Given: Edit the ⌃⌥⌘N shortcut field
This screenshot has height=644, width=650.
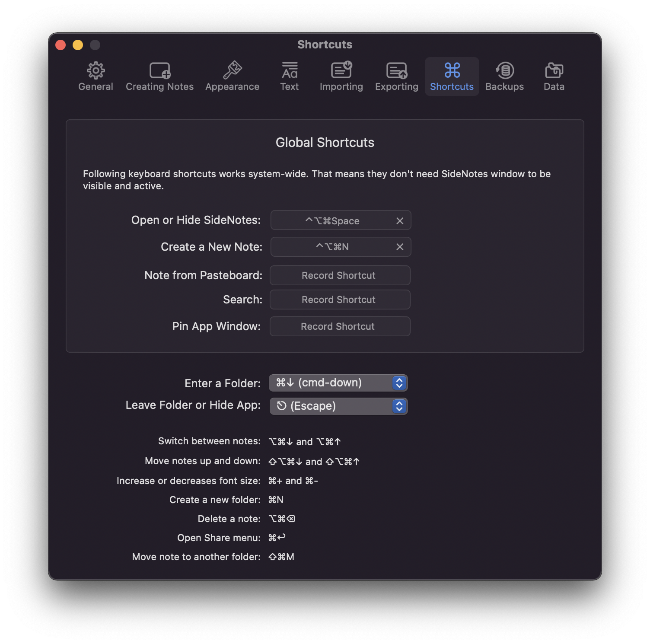Looking at the screenshot, I should pos(341,247).
